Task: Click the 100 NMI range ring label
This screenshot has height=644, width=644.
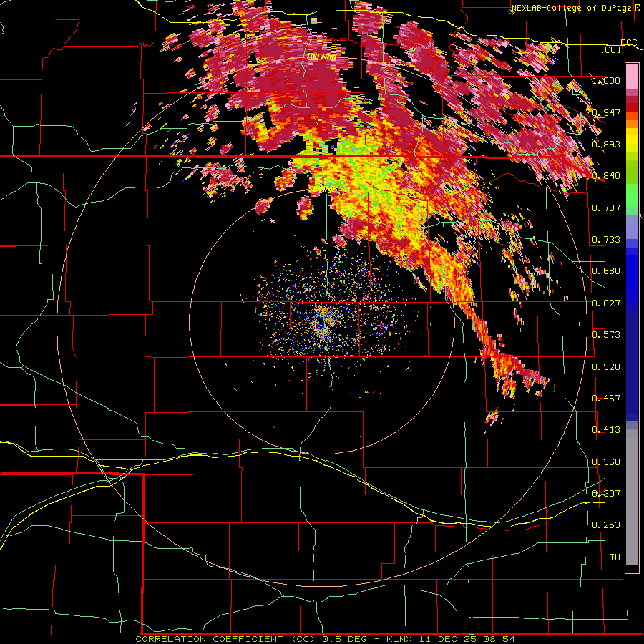Action: [x=321, y=57]
